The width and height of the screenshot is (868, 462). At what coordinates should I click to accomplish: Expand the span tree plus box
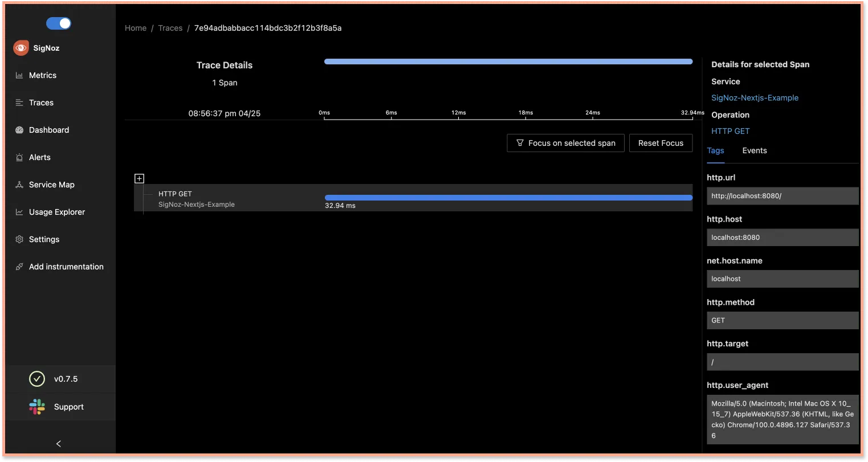tap(139, 178)
